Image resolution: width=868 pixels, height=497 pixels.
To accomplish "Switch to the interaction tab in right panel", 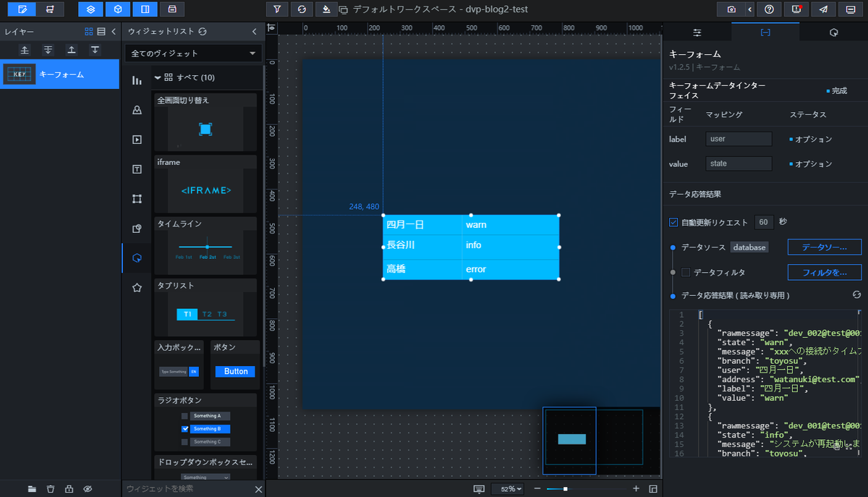I will [833, 33].
